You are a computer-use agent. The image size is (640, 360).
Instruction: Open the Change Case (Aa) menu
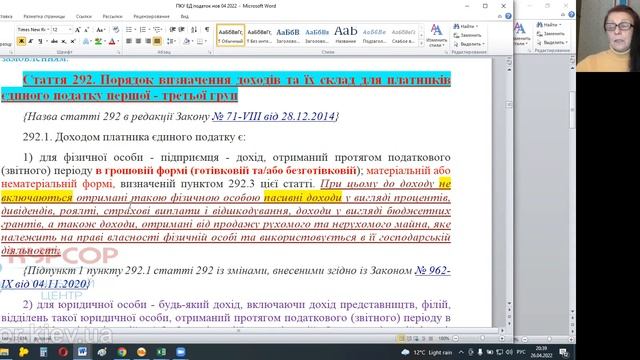tap(100, 30)
